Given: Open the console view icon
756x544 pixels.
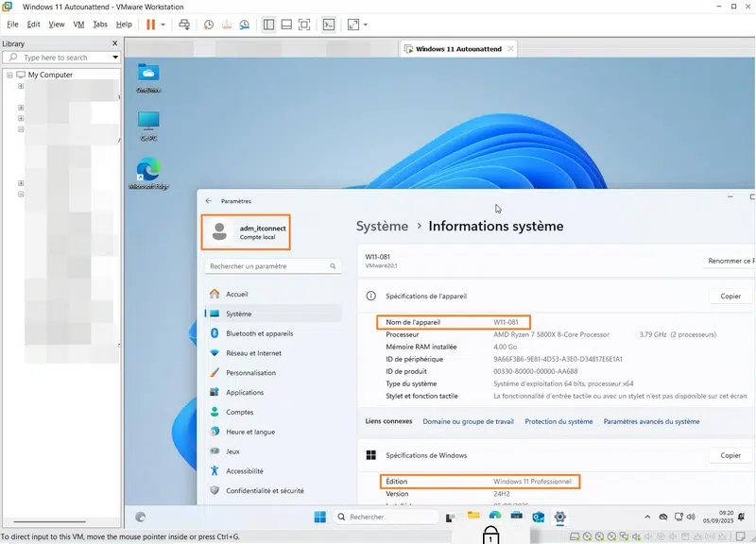Looking at the screenshot, I should pos(329,25).
